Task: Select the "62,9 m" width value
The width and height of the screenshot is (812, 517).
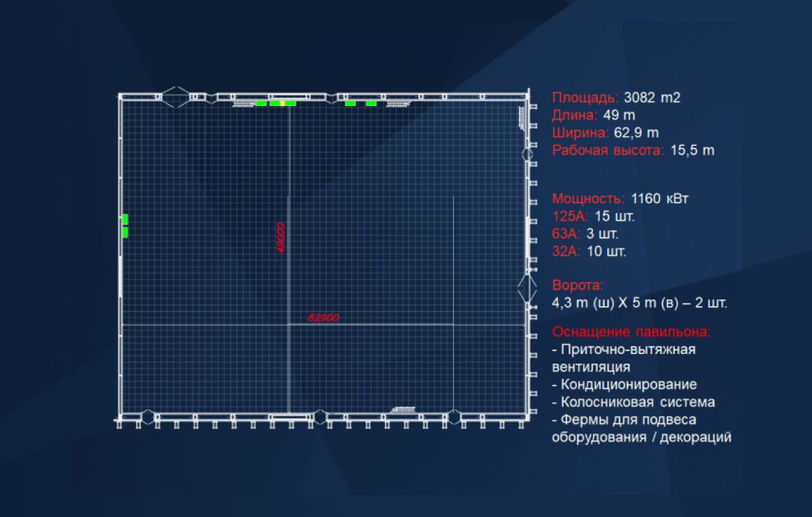Action: coord(636,133)
